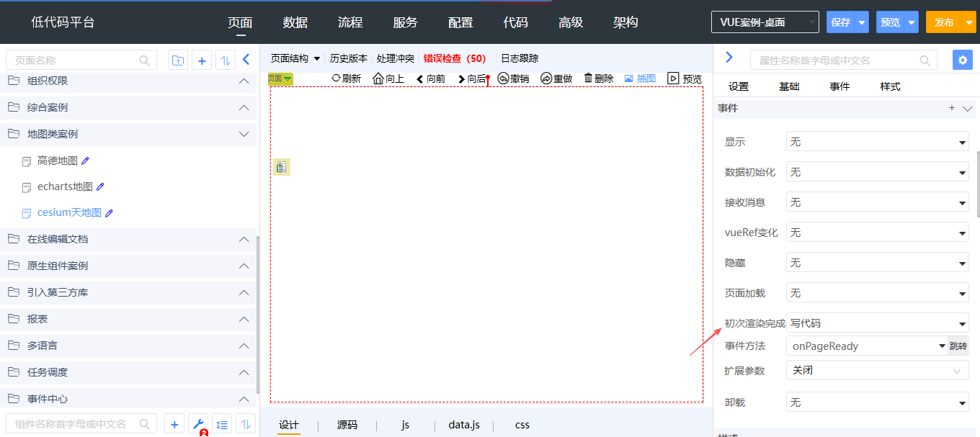Click the 属性名称 property search field

(843, 60)
